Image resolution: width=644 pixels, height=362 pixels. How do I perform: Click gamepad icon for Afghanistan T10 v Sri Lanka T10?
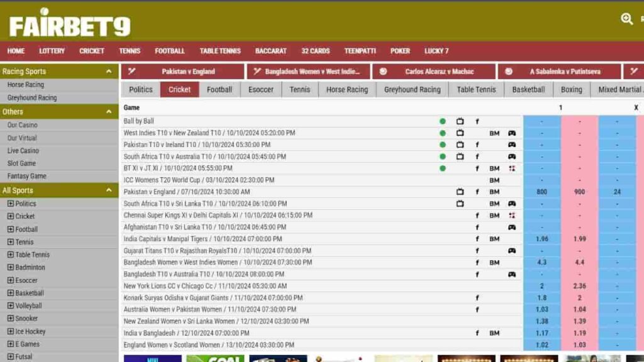512,228
